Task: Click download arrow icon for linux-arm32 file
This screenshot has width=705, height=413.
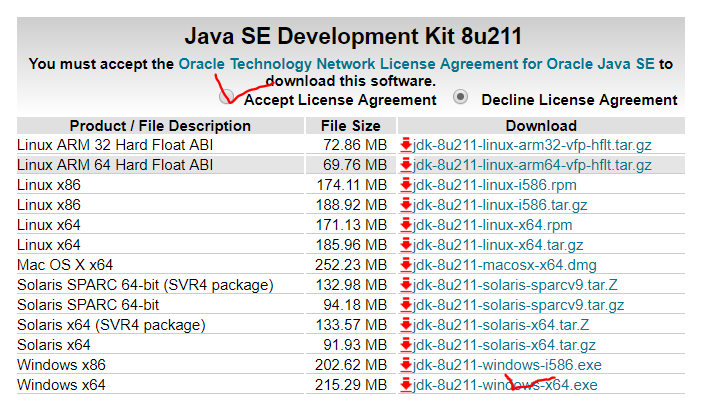Action: (x=406, y=145)
